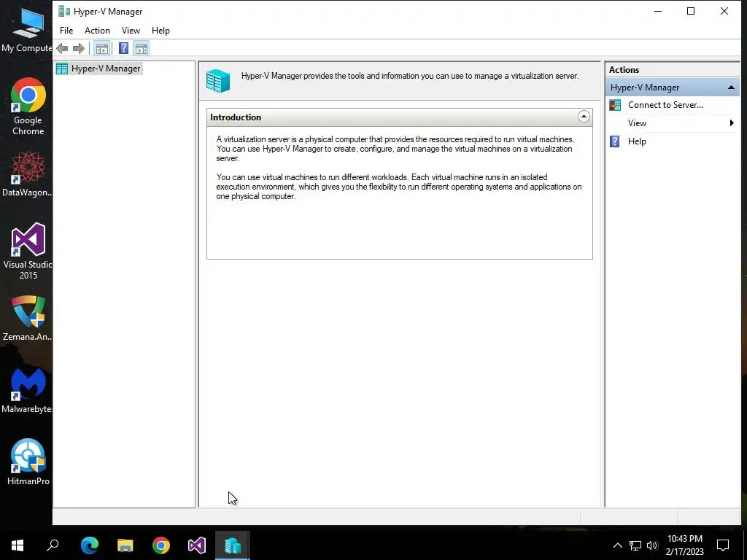
Task: Open Microsoft Edge from taskbar
Action: pos(89,545)
